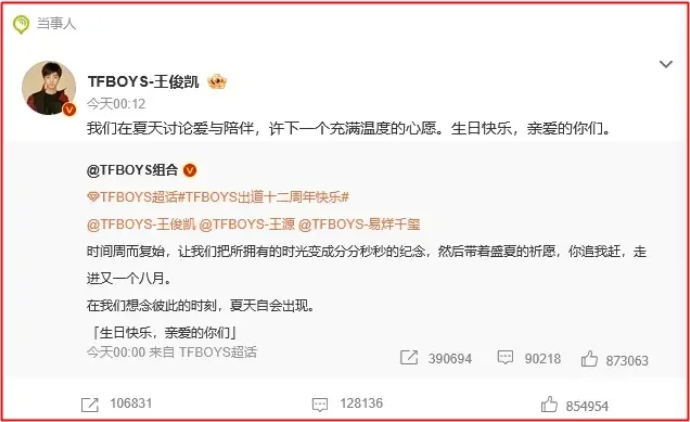
Task: Open the main post comments showing 128136
Action: pyautogui.click(x=347, y=404)
